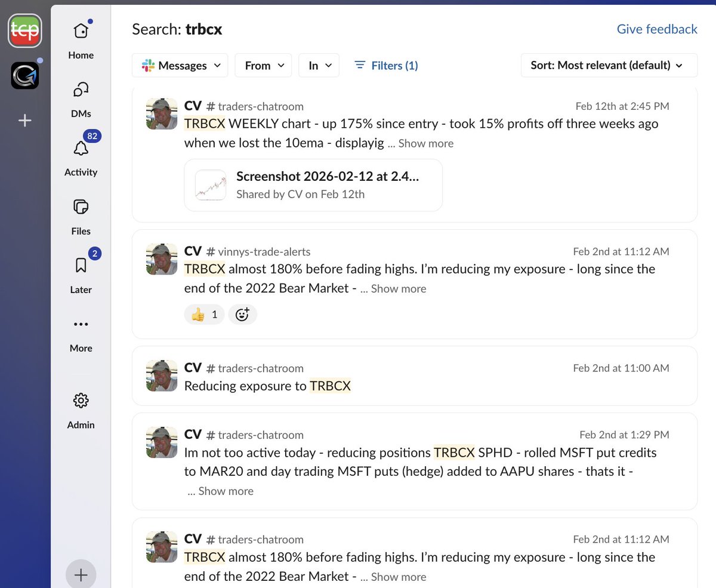
Task: Click the Give feedback link
Action: [657, 29]
